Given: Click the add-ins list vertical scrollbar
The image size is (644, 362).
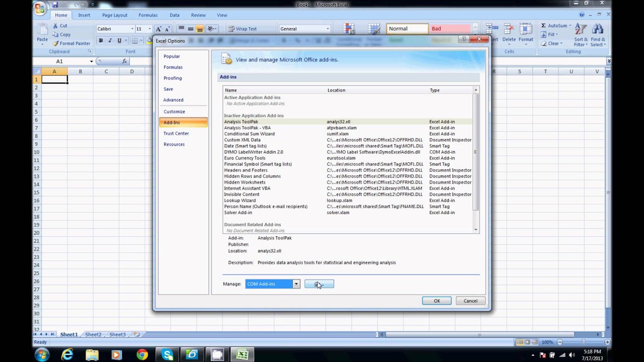Looking at the screenshot, I should tap(475, 160).
